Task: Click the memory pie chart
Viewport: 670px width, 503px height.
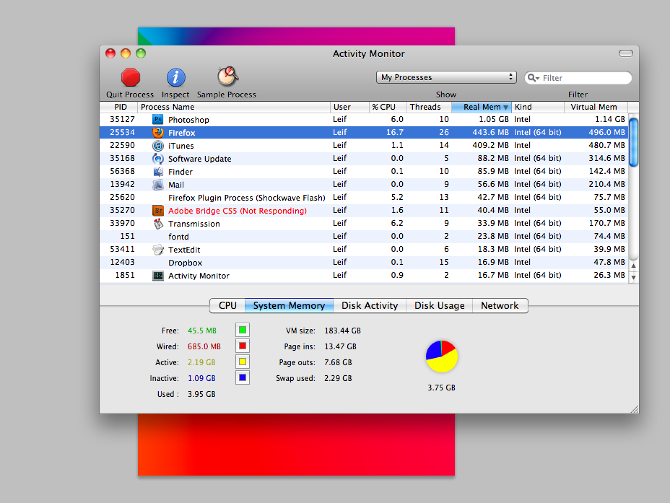Action: click(441, 356)
